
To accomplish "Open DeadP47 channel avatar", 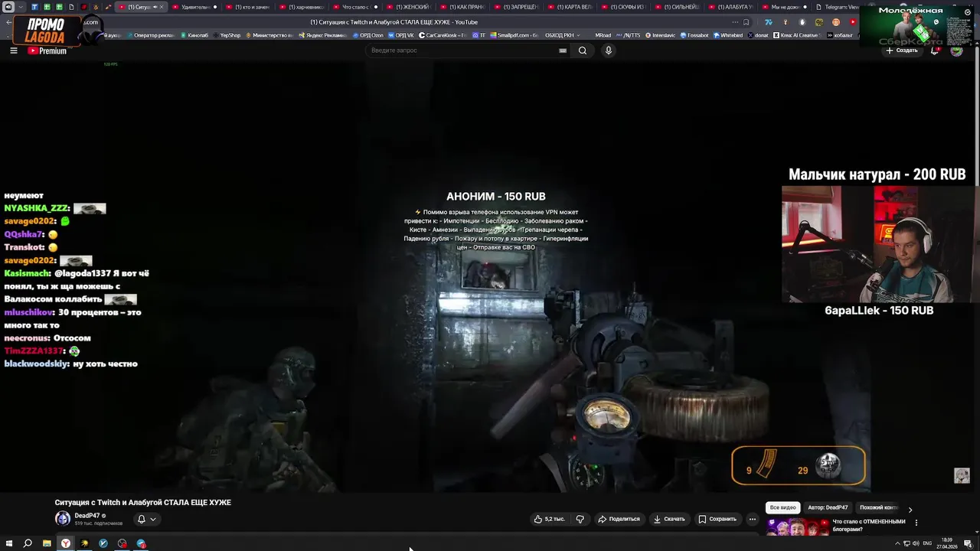I will pyautogui.click(x=63, y=519).
